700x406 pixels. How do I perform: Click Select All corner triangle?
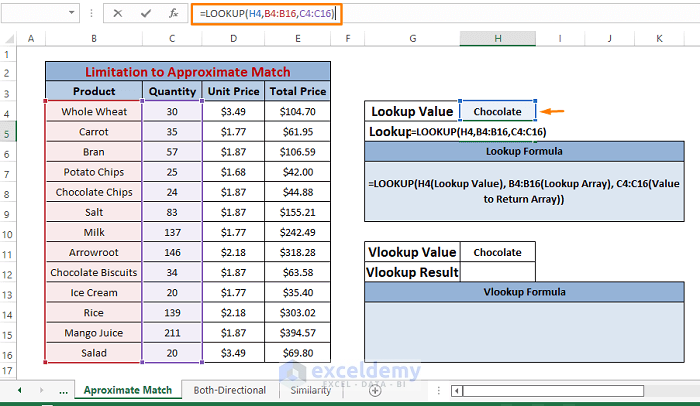pos(8,39)
